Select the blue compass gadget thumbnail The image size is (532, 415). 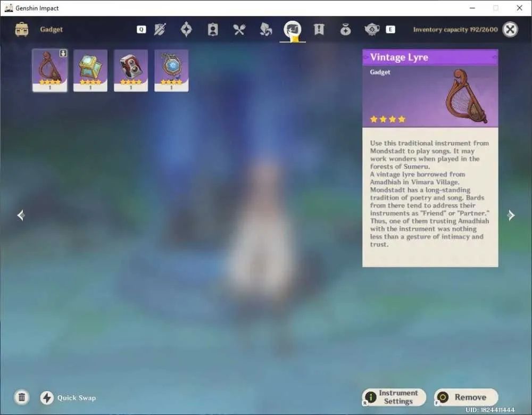point(171,71)
